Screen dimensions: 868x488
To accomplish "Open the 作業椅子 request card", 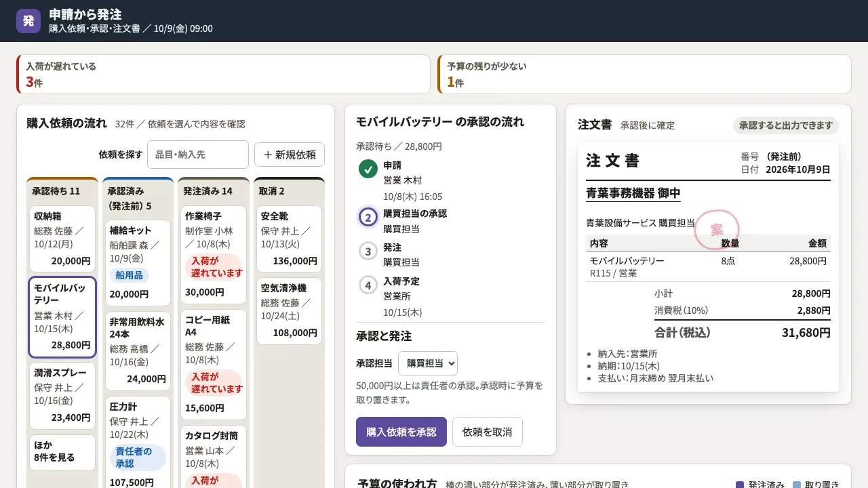I will click(213, 254).
